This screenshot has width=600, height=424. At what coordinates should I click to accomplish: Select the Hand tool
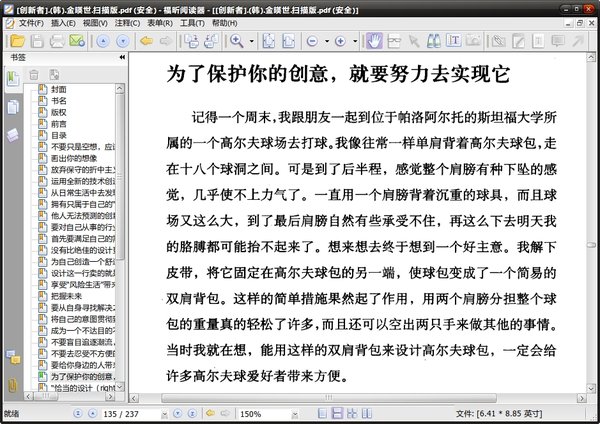[x=374, y=41]
